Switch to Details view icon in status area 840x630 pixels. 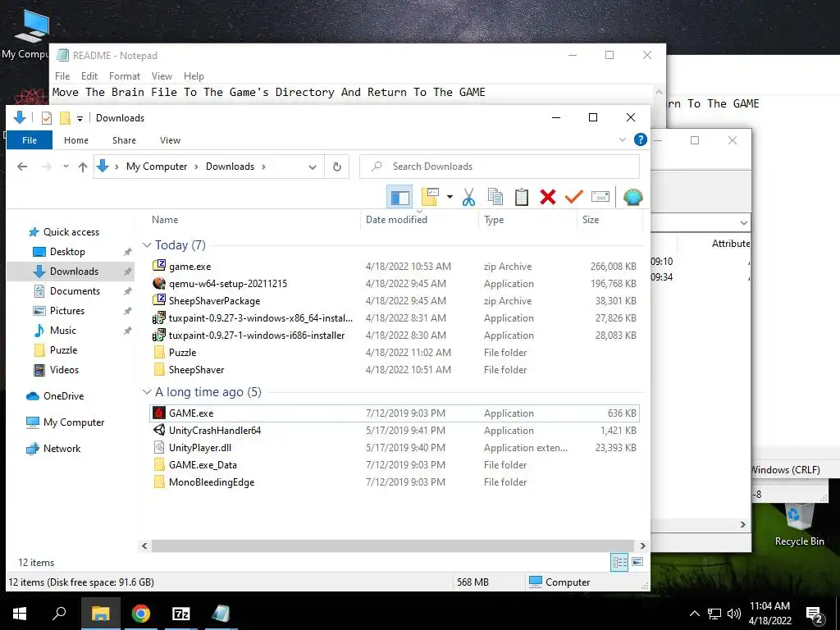tap(619, 562)
